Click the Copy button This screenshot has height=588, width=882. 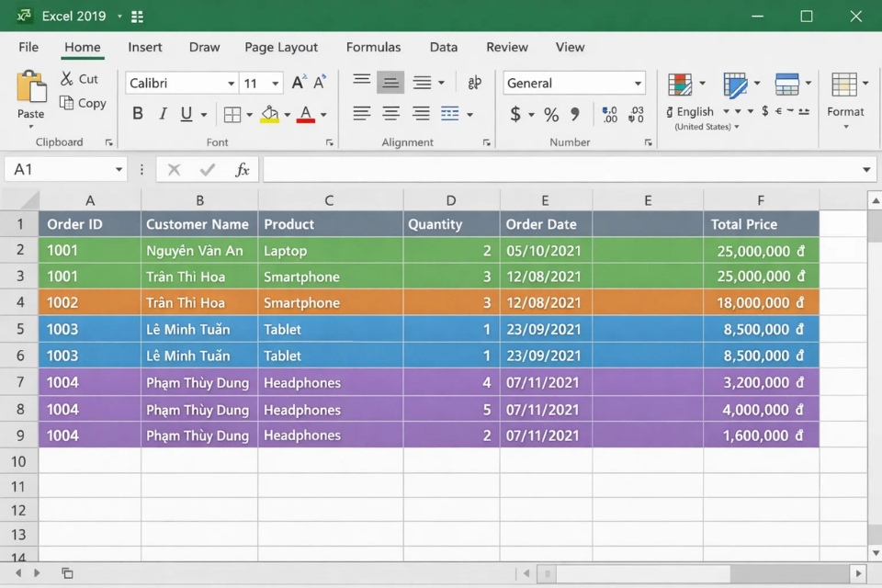tap(83, 103)
